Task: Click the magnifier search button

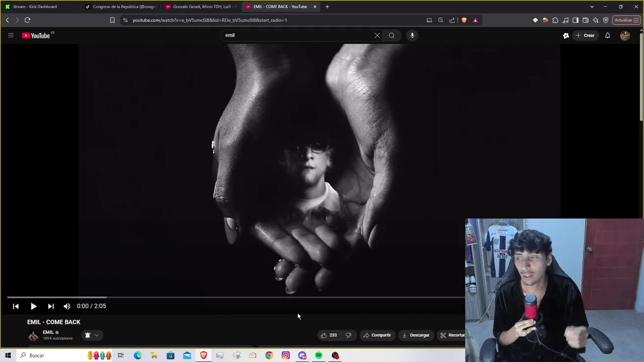Action: click(x=391, y=35)
